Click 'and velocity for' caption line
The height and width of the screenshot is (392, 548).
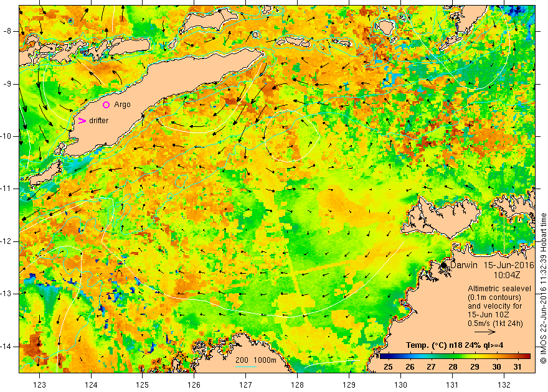click(495, 306)
